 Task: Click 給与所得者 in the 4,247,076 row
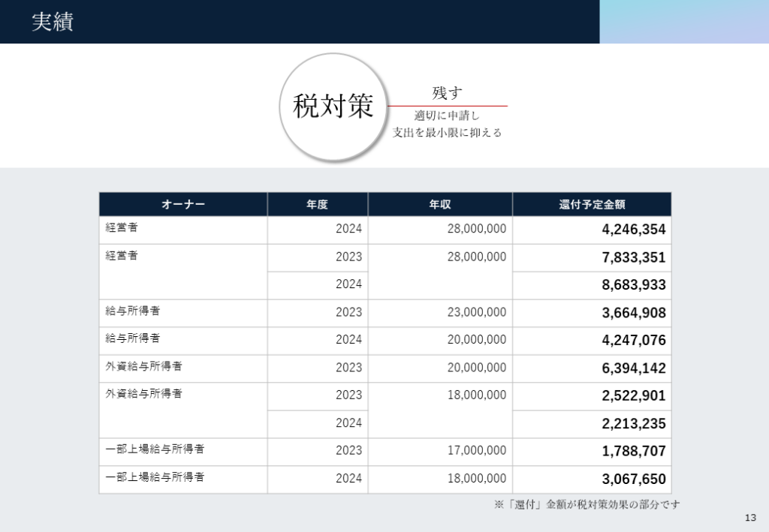click(132, 338)
